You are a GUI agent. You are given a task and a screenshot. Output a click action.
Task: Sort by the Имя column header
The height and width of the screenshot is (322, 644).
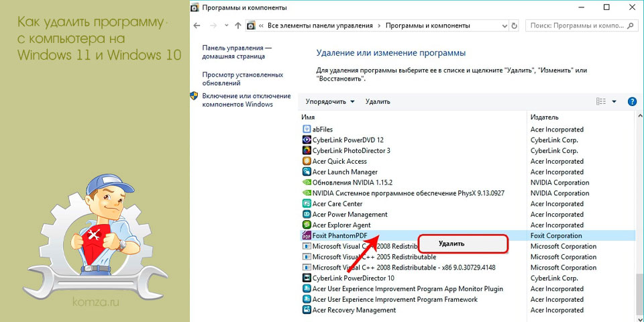click(308, 117)
